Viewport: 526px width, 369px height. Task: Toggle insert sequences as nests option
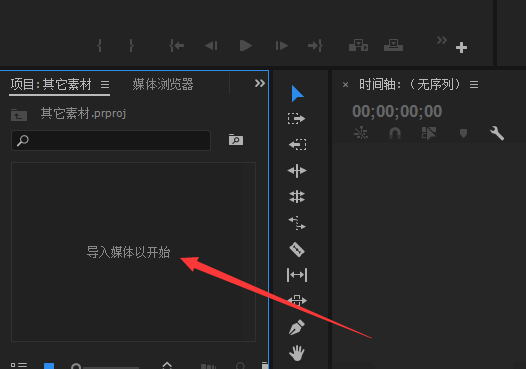click(x=361, y=133)
